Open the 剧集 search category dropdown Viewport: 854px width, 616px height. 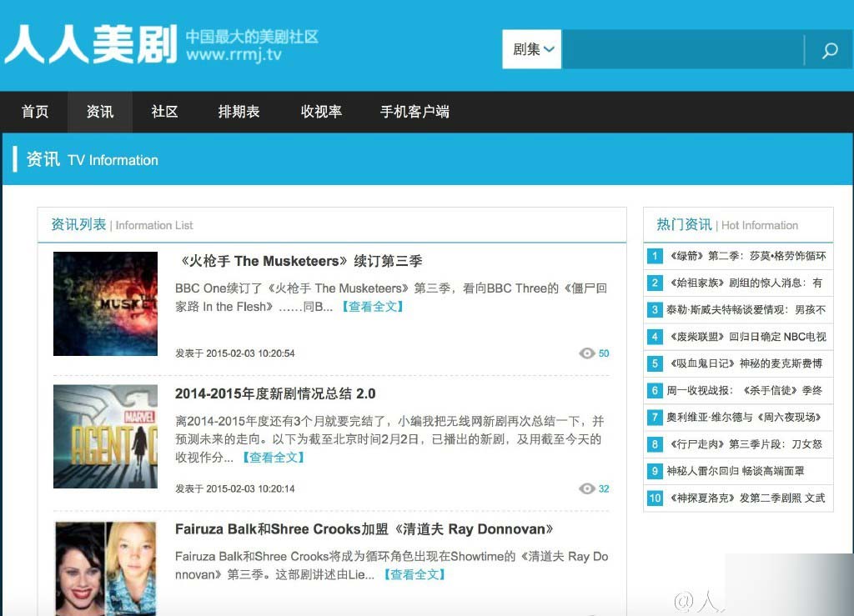pyautogui.click(x=531, y=49)
